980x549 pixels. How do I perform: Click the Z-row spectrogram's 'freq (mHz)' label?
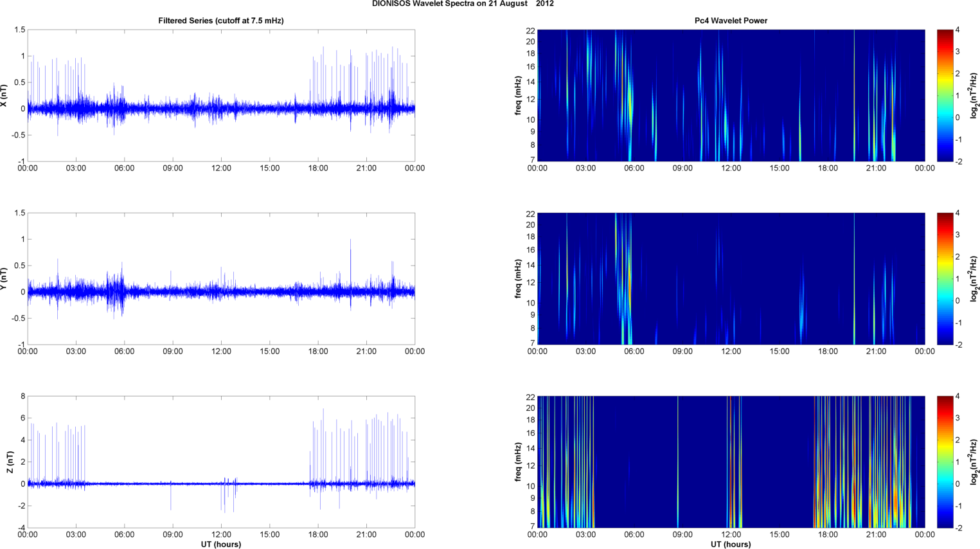coord(518,462)
